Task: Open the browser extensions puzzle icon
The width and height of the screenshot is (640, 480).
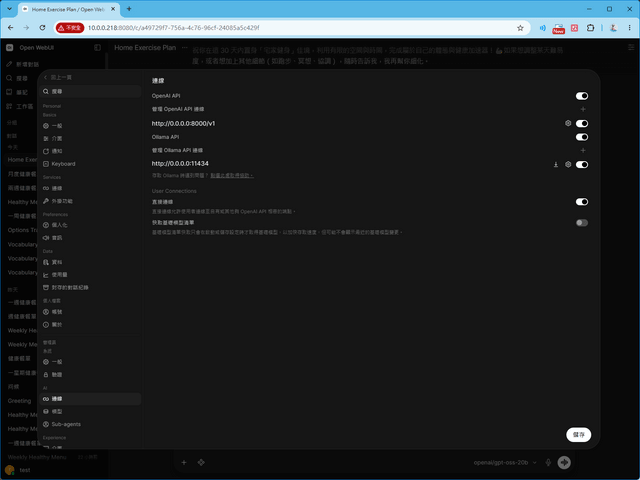Action: tap(590, 28)
